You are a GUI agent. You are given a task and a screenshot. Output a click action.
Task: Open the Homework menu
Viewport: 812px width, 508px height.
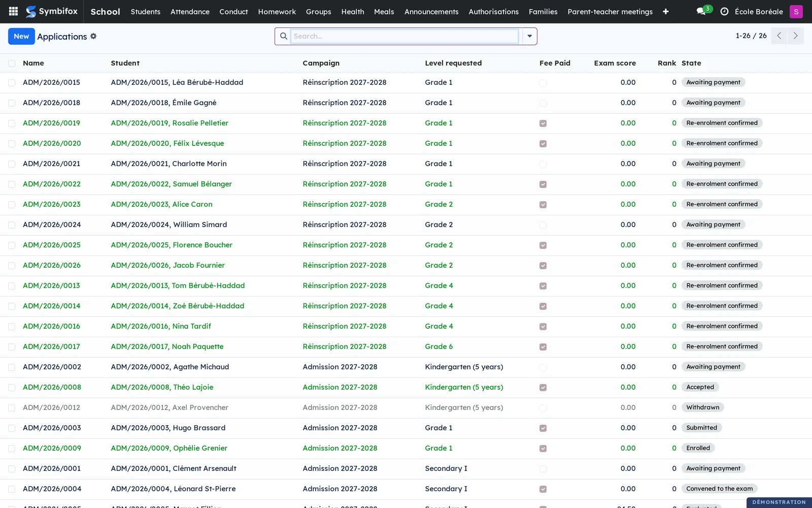coord(277,11)
